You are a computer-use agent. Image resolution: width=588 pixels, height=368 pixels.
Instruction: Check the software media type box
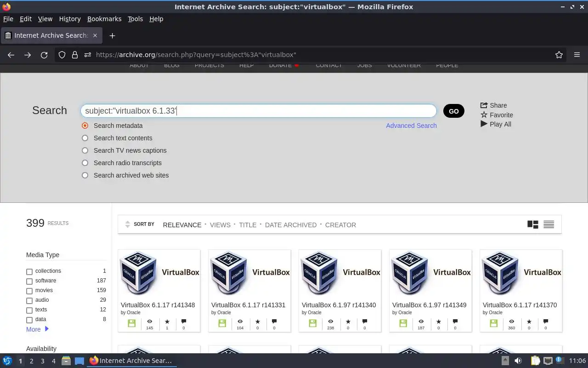coord(29,282)
